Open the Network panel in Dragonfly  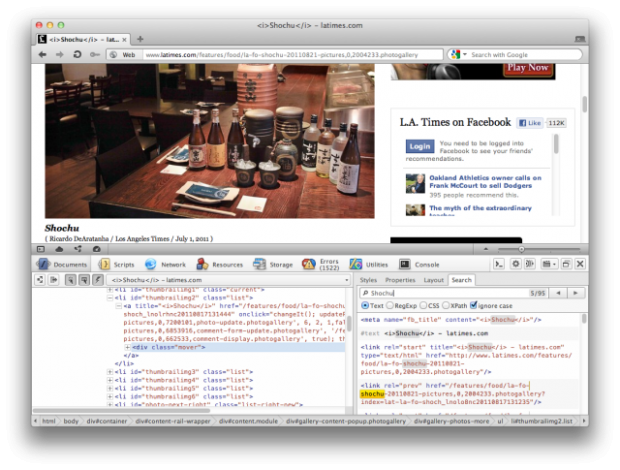click(165, 264)
